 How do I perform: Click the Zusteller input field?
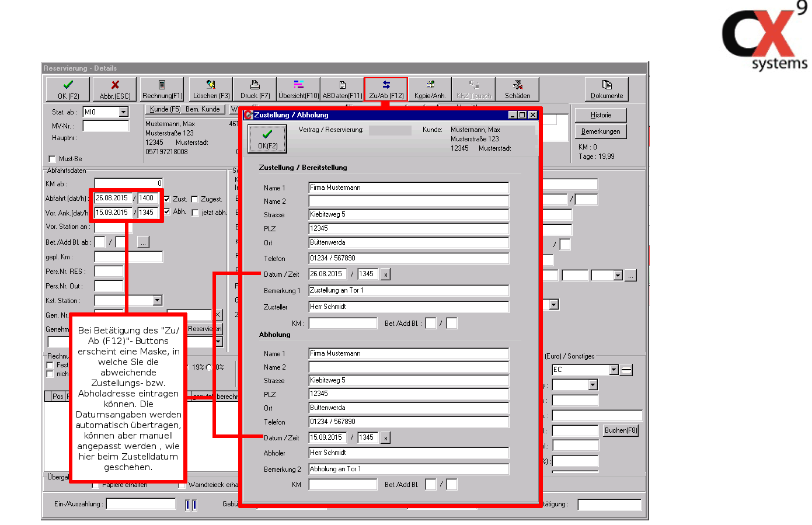click(x=408, y=307)
